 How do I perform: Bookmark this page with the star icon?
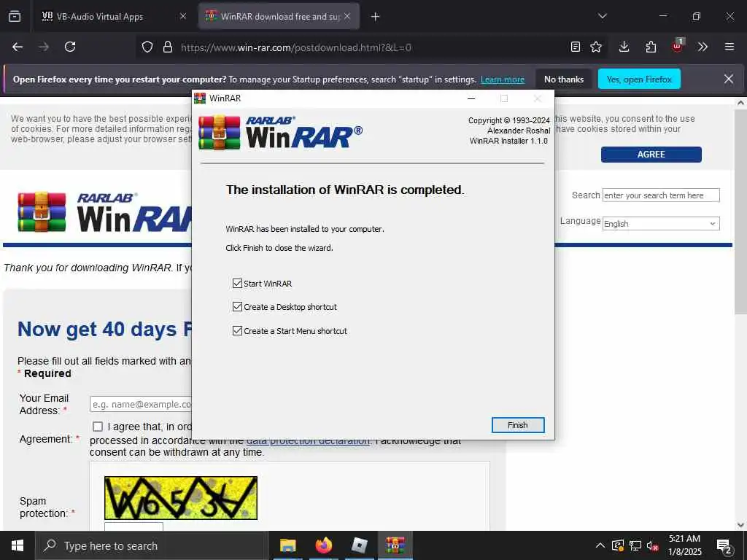coord(596,47)
